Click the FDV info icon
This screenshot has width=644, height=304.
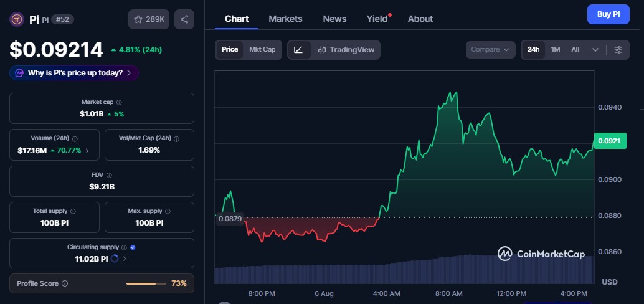[109, 175]
